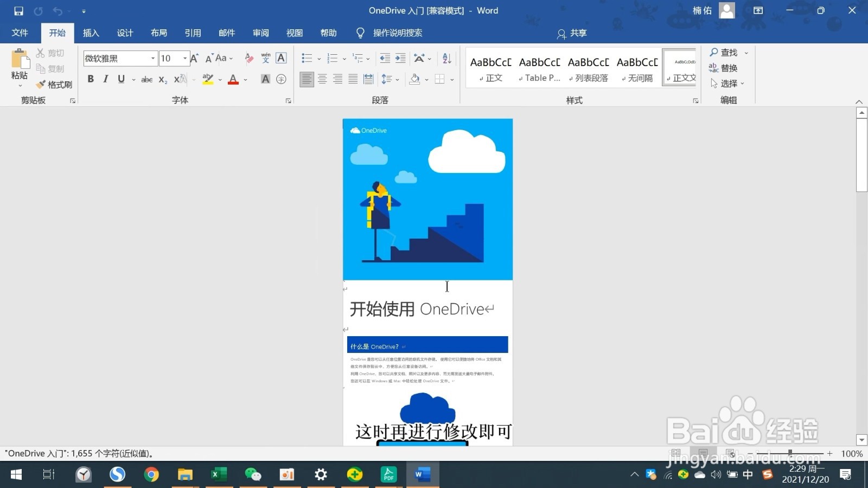The width and height of the screenshot is (868, 488).
Task: Toggle Strikethrough formatting
Action: click(x=146, y=79)
